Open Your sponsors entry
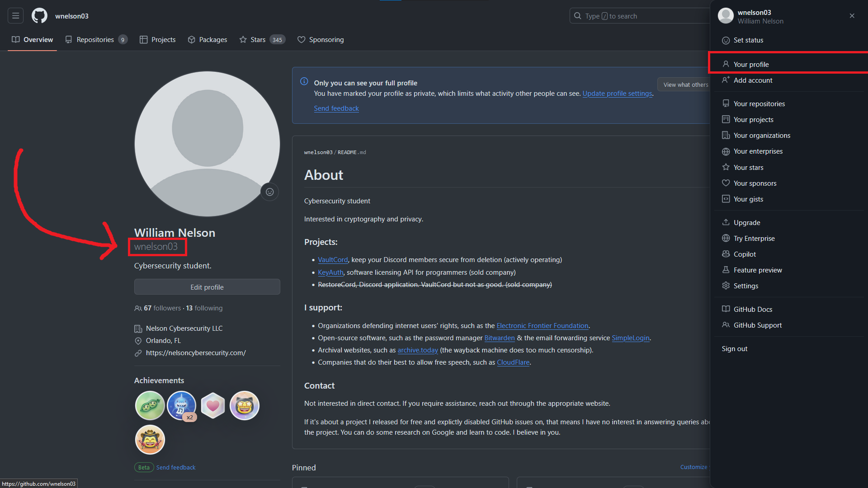The height and width of the screenshot is (488, 868). tap(788, 183)
